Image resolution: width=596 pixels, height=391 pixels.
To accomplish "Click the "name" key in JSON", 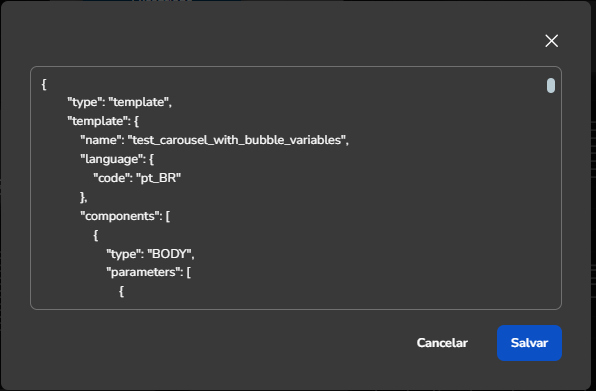I will (102, 140).
